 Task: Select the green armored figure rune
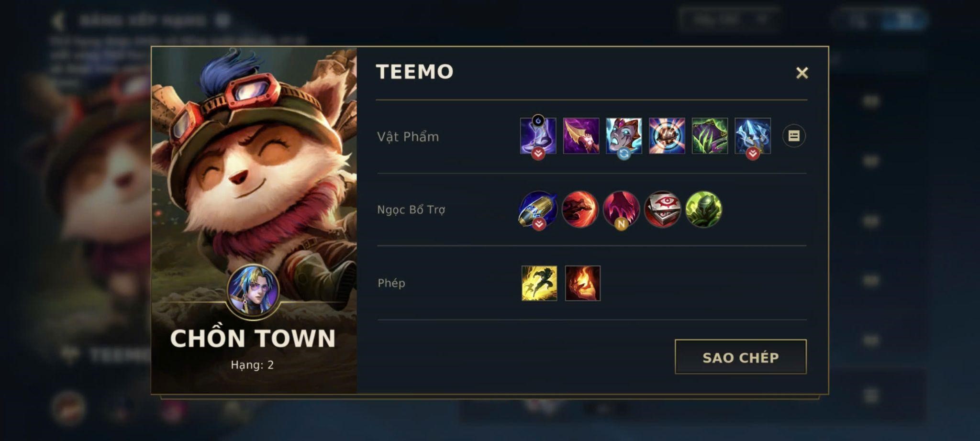[703, 209]
